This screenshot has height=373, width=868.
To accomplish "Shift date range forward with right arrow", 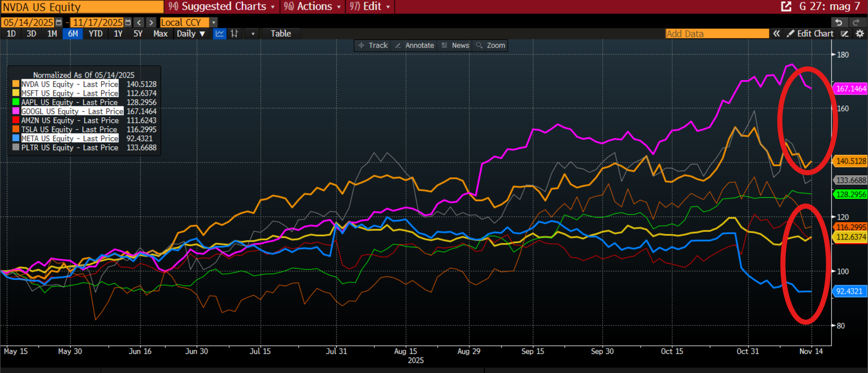I will 151,23.
